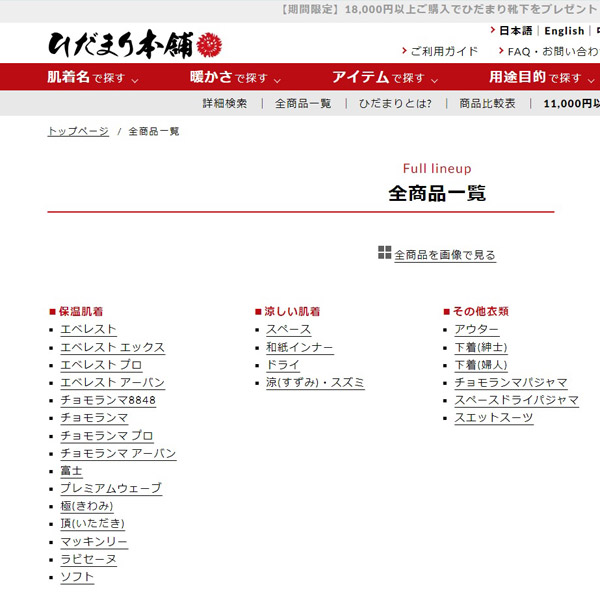Open 極(きわみ) link
The image size is (600, 600).
click(87, 506)
